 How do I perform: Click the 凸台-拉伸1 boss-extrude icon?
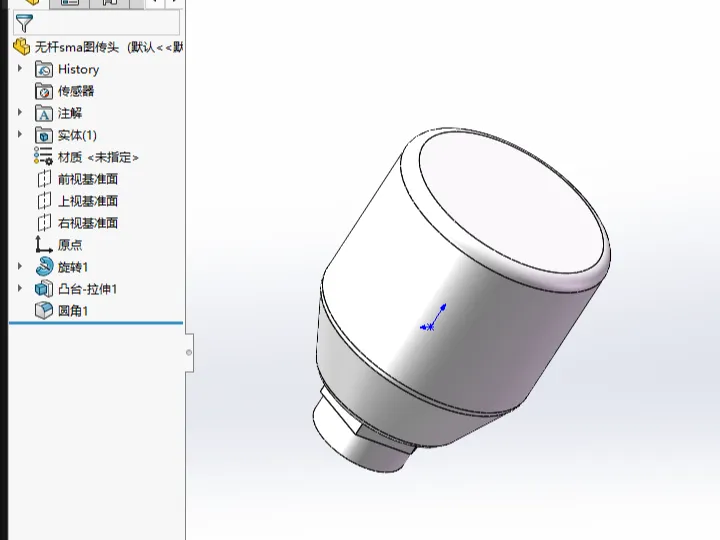44,289
